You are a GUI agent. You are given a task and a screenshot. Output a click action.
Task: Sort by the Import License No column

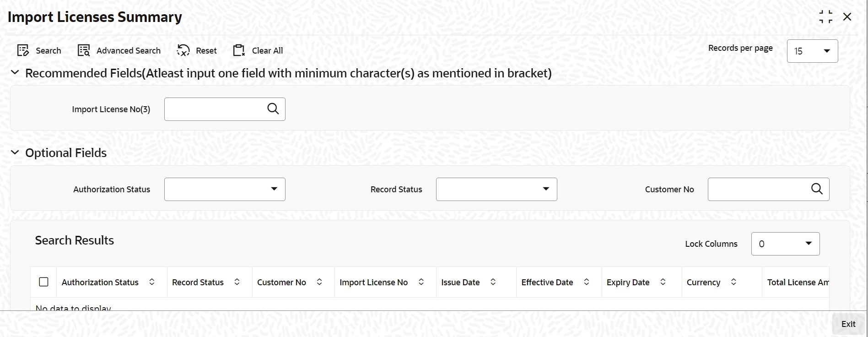click(421, 282)
